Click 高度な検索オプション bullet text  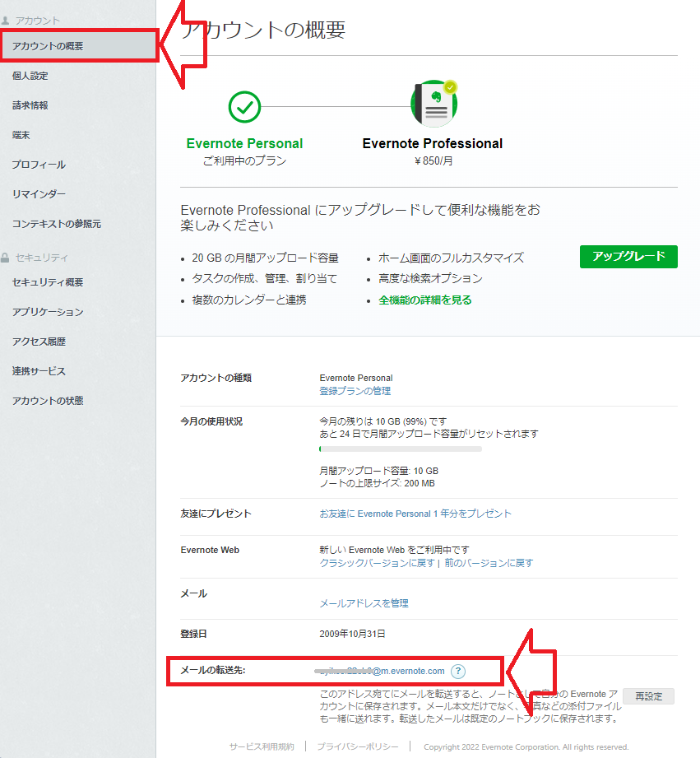click(x=430, y=278)
